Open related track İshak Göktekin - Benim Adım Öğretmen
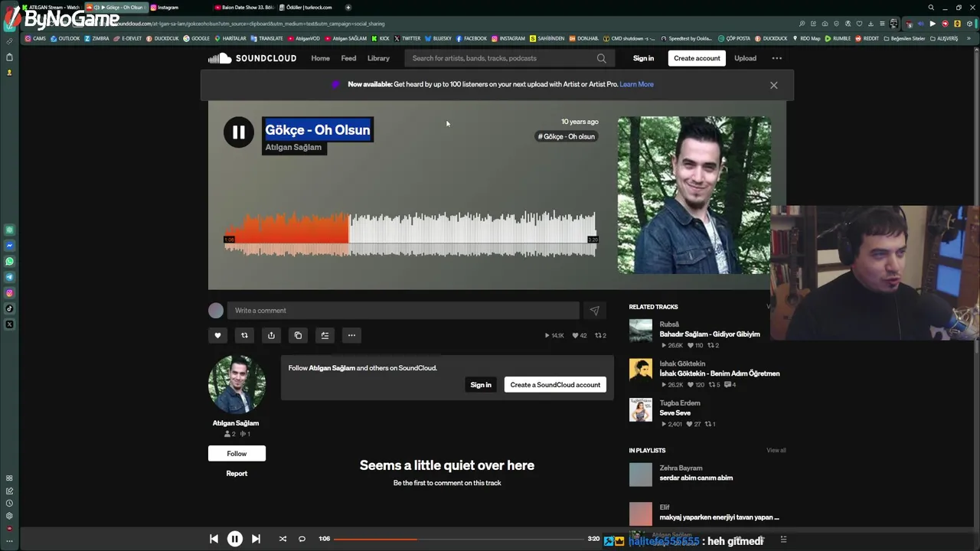The width and height of the screenshot is (980, 551). (720, 373)
